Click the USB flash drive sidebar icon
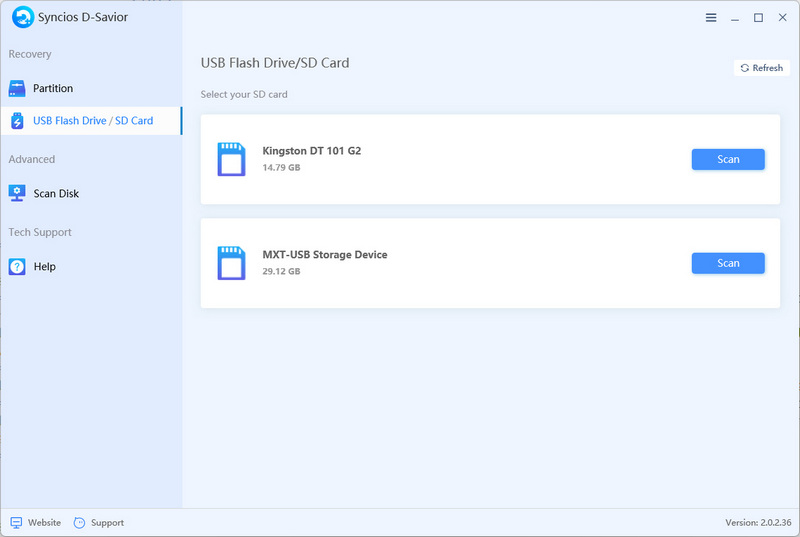 [x=17, y=121]
